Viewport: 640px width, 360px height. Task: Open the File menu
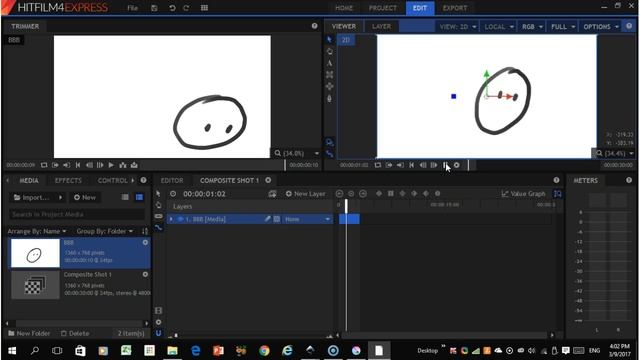point(132,8)
